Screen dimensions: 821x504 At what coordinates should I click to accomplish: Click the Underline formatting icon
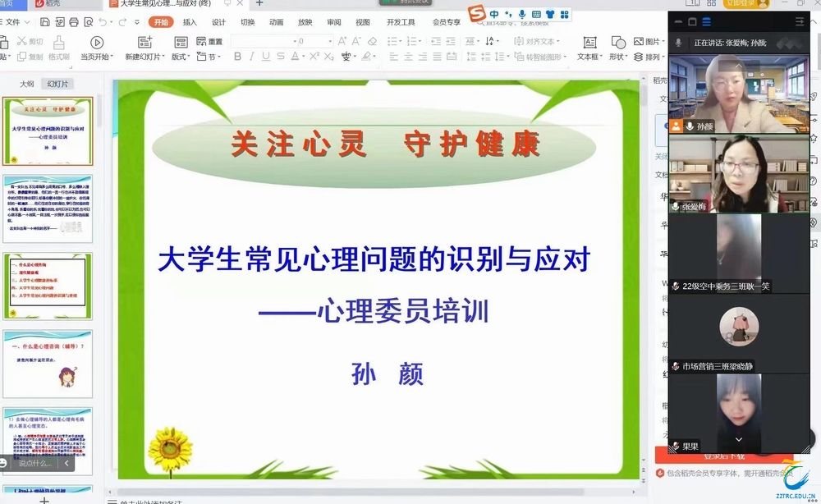coord(265,57)
